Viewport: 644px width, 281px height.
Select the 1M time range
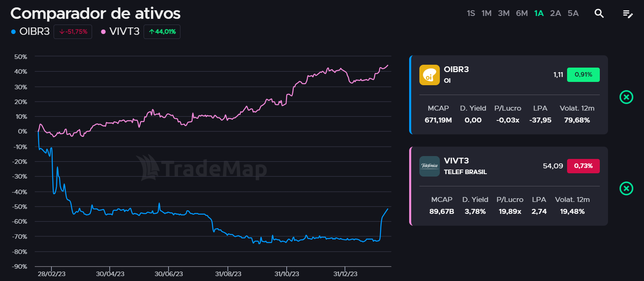point(486,14)
